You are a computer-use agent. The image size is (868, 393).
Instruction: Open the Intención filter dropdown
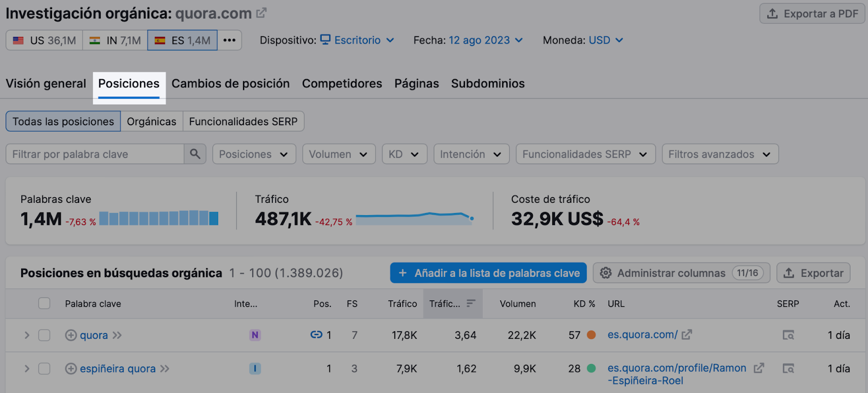471,154
